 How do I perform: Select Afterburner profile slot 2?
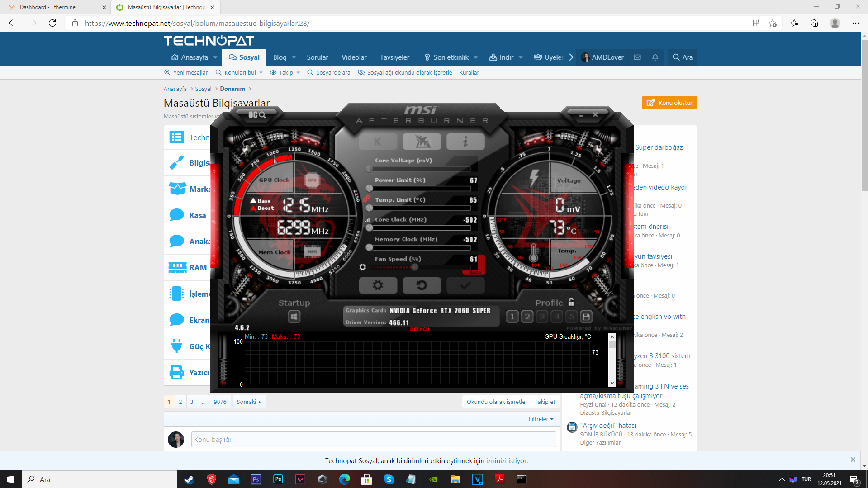(527, 317)
